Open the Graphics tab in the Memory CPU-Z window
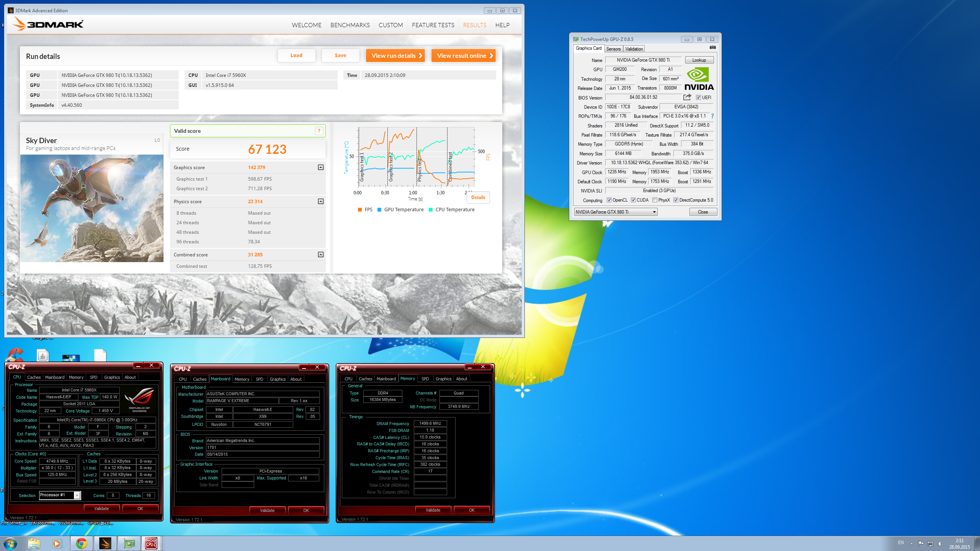The width and height of the screenshot is (980, 551). [443, 379]
